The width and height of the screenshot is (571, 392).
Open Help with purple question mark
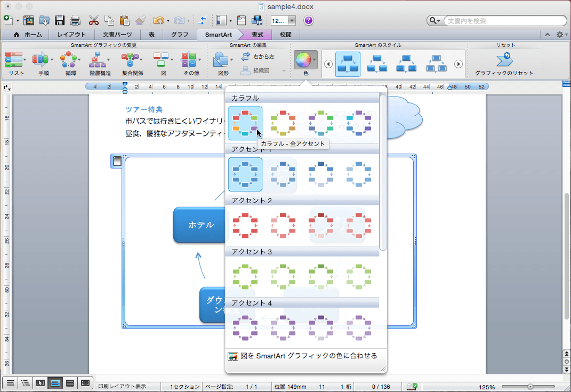pos(309,20)
